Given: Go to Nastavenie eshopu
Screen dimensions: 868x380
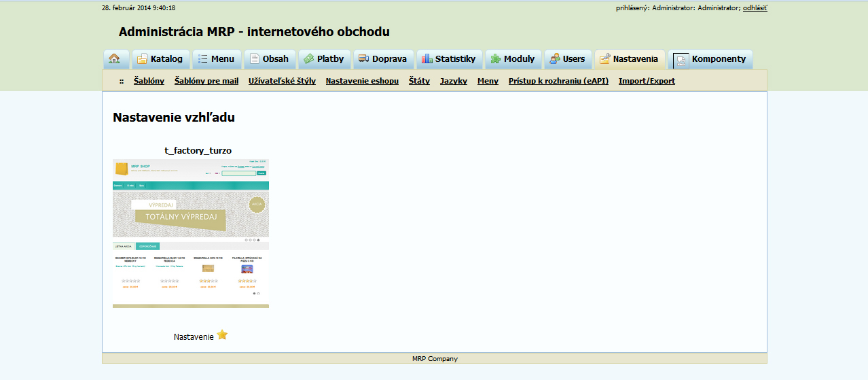Looking at the screenshot, I should (x=362, y=81).
